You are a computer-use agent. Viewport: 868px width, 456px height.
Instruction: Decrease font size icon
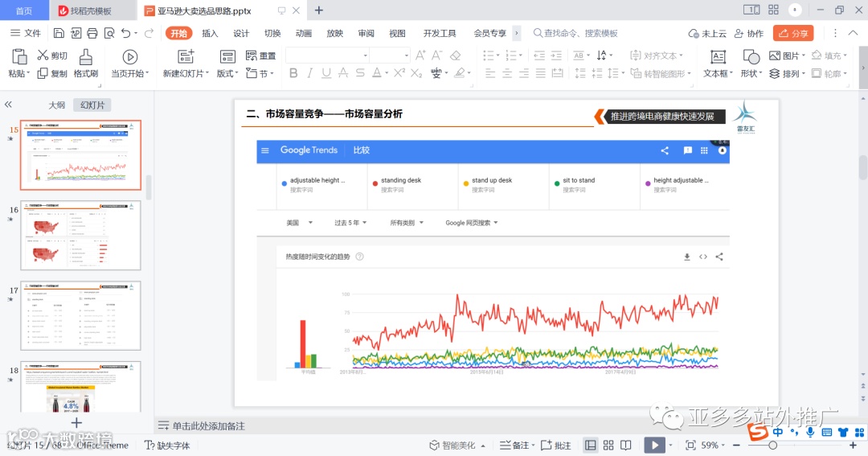(x=437, y=55)
